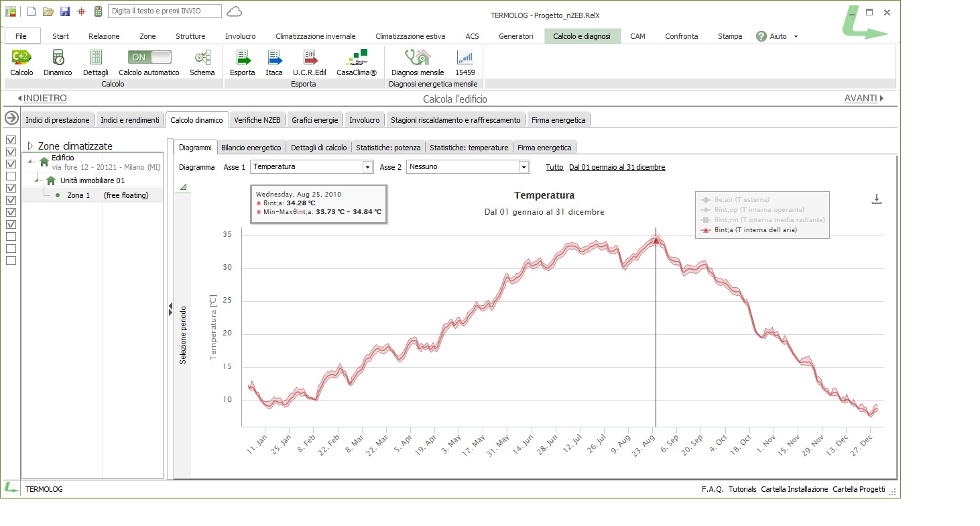Show θint;rm (T interna media radiante) series

(762, 219)
